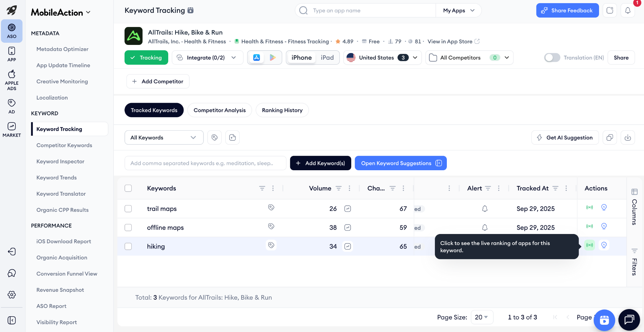Click the Add Competitor button
Screen dimensions: 644x332
(x=158, y=81)
